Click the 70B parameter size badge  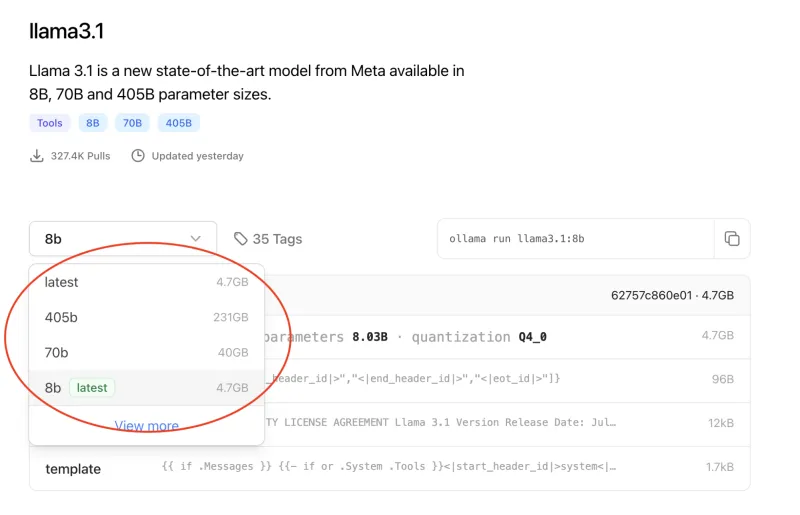(x=131, y=123)
